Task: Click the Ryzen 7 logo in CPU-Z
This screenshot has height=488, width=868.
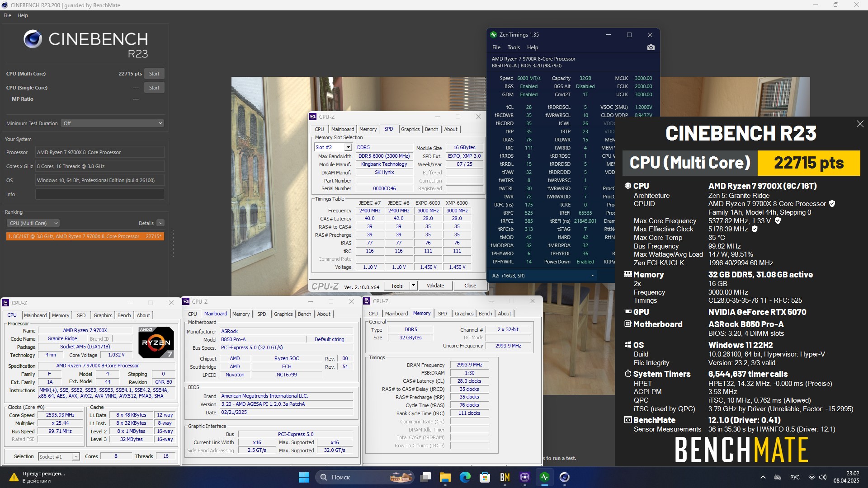Action: tap(156, 342)
